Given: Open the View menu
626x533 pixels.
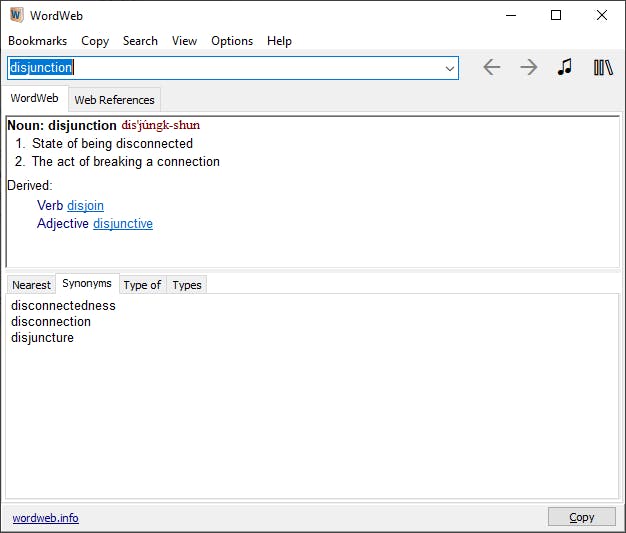Looking at the screenshot, I should 184,41.
